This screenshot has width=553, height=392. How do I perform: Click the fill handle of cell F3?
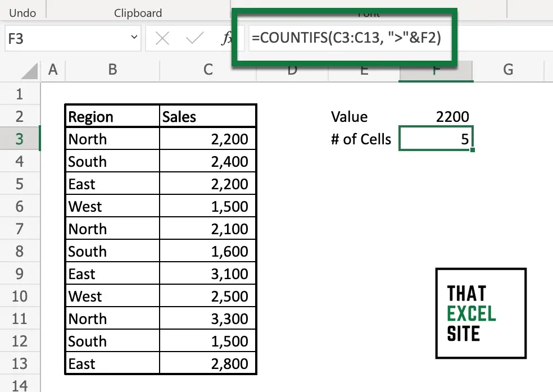click(x=473, y=150)
